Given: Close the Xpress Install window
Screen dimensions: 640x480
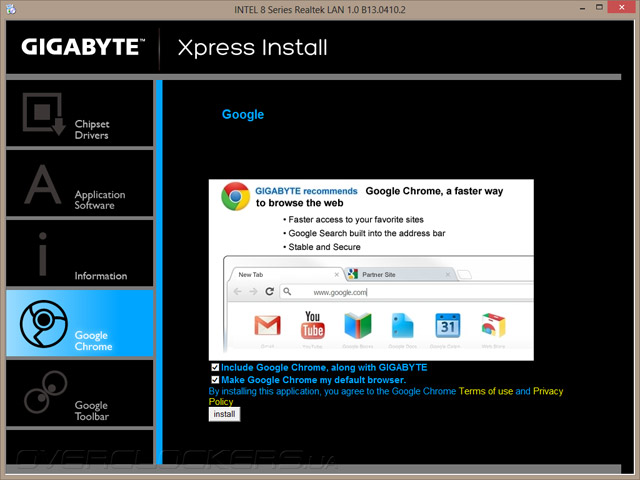Looking at the screenshot, I should tap(622, 7).
